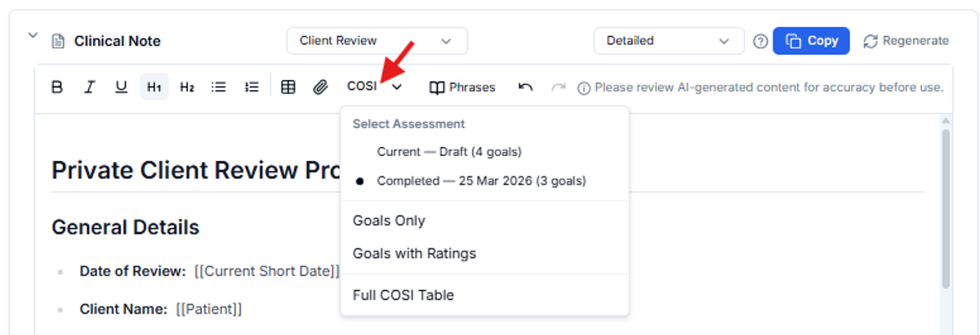
Task: Apply italic formatting
Action: (90, 87)
